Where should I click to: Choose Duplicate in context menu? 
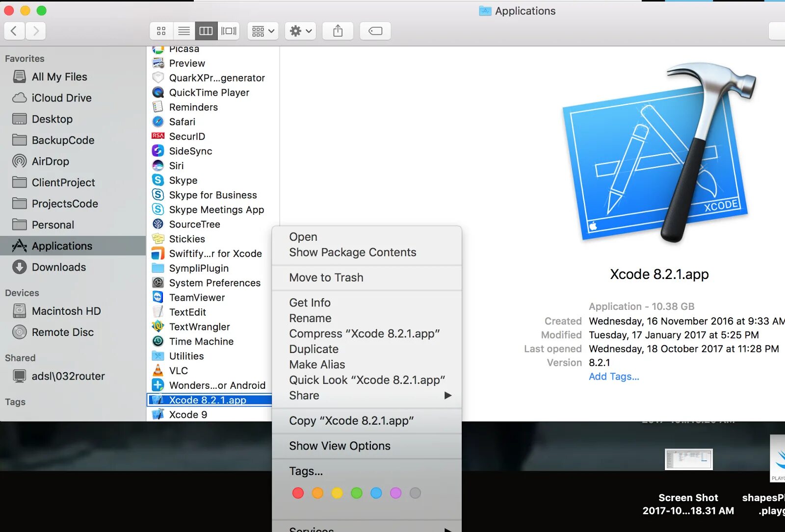coord(366,349)
